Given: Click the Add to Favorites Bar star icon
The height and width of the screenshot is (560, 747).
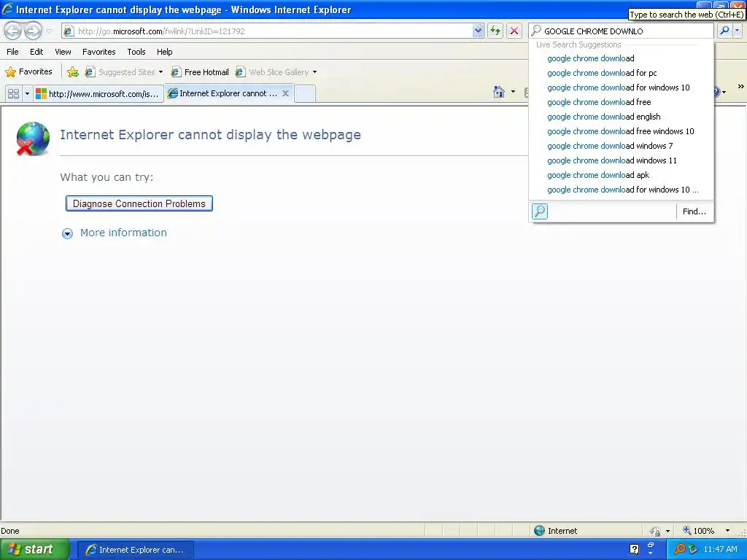Looking at the screenshot, I should click(x=73, y=72).
